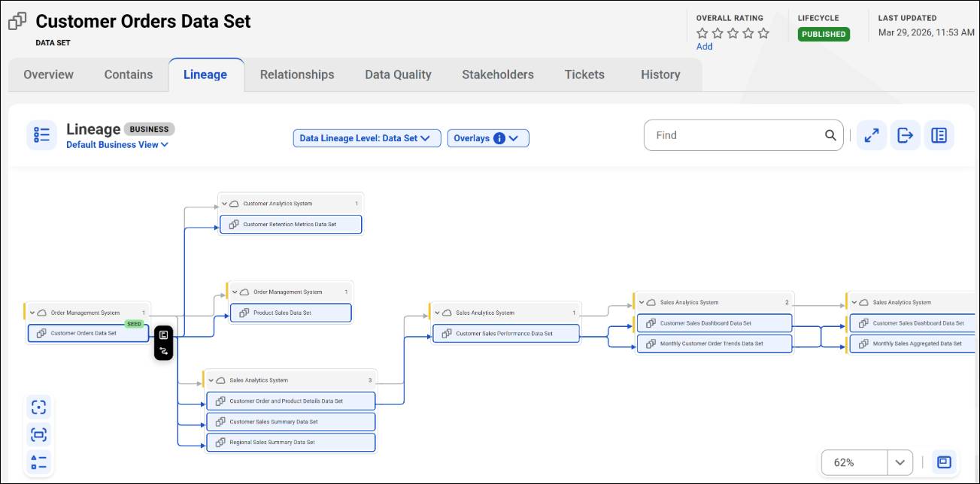The image size is (980, 484).
Task: Click the data set icon beside page title
Action: tap(17, 21)
